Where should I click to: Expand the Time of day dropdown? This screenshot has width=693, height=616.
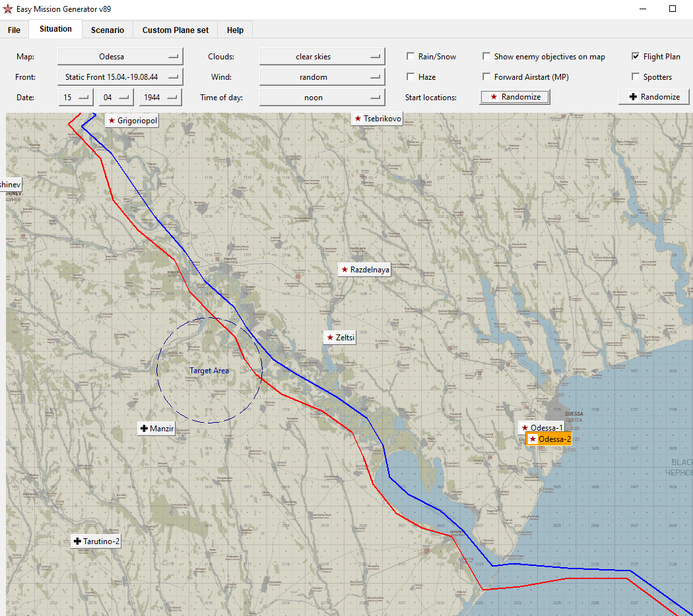322,98
